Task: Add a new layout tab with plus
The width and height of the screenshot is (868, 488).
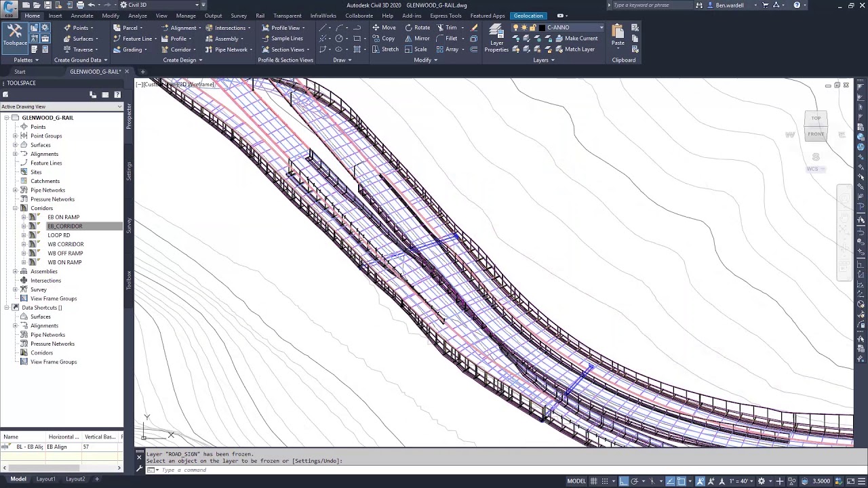Action: (x=96, y=479)
